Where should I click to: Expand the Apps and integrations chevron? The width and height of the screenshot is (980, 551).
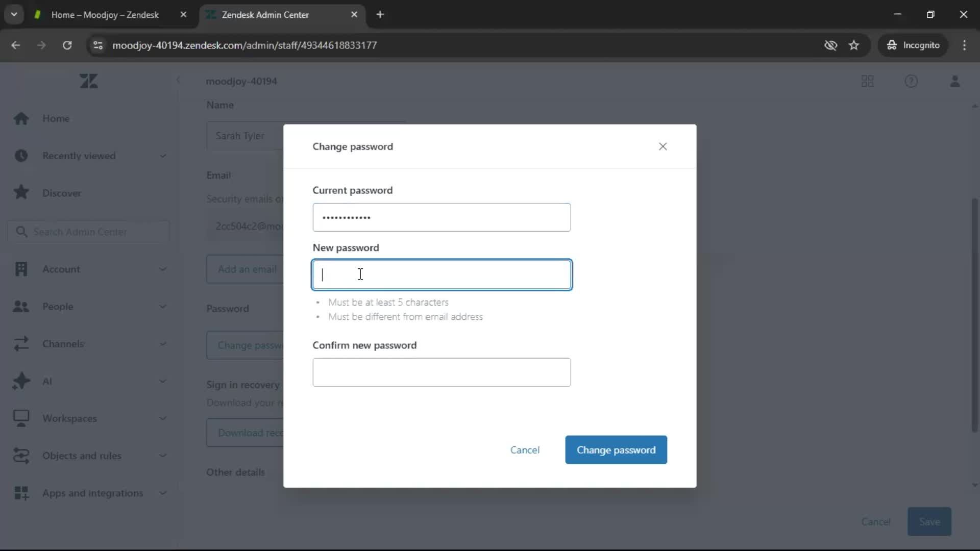[163, 493]
